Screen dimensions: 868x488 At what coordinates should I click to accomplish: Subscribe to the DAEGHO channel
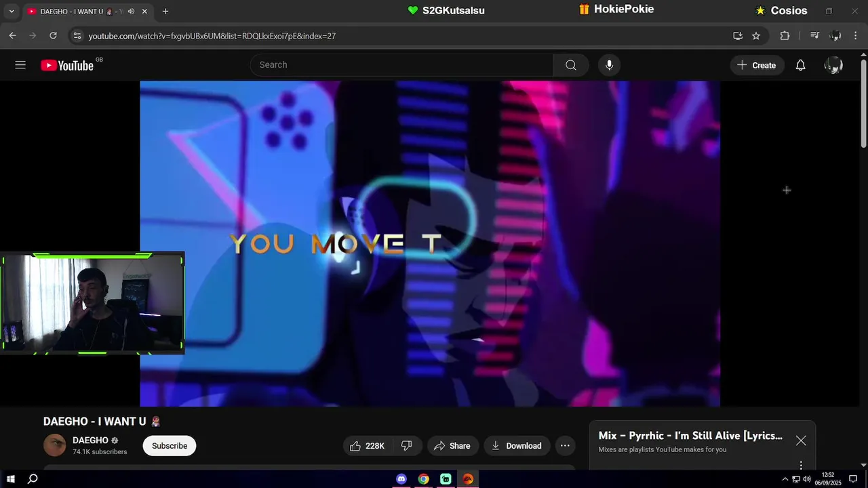click(170, 445)
